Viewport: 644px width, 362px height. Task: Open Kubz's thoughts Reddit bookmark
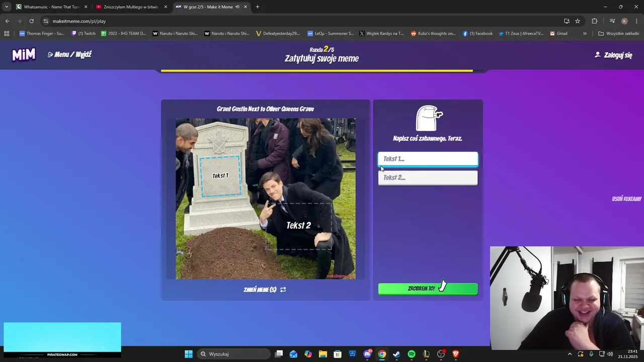point(433,34)
